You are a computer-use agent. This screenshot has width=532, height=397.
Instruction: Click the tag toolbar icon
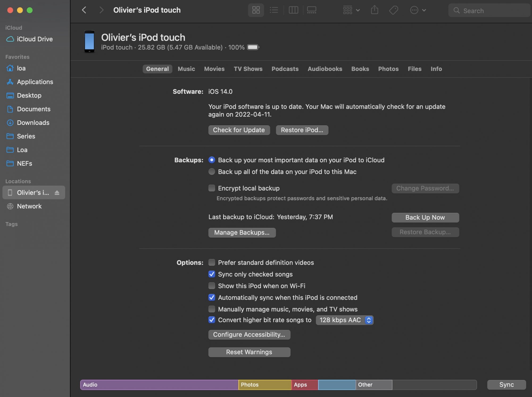coord(393,10)
